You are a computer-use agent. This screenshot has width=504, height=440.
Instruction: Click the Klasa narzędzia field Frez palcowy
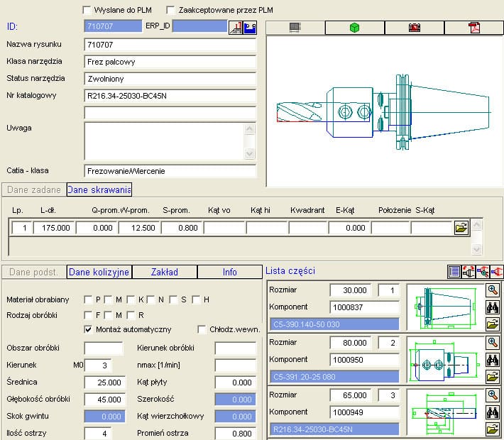[170, 62]
